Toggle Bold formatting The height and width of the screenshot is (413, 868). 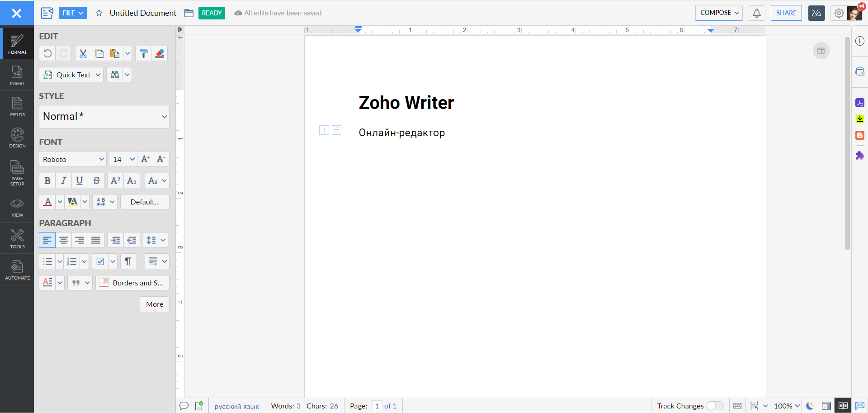pos(47,180)
